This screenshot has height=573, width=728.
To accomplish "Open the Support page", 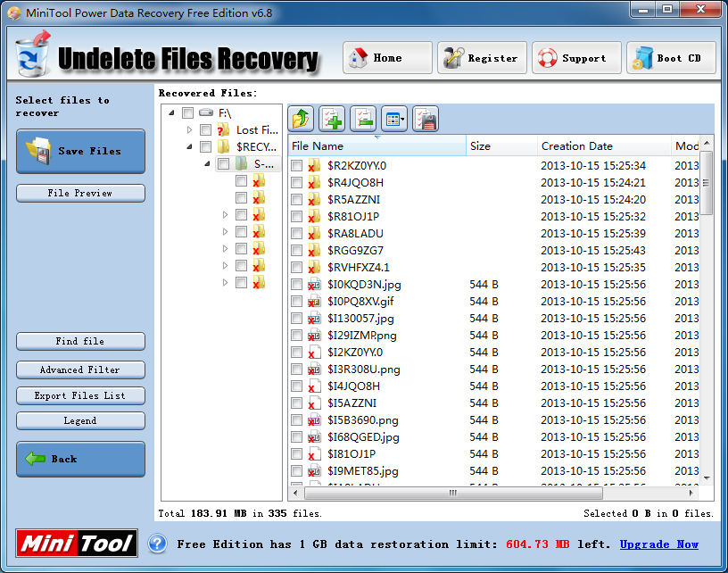I will 576,58.
